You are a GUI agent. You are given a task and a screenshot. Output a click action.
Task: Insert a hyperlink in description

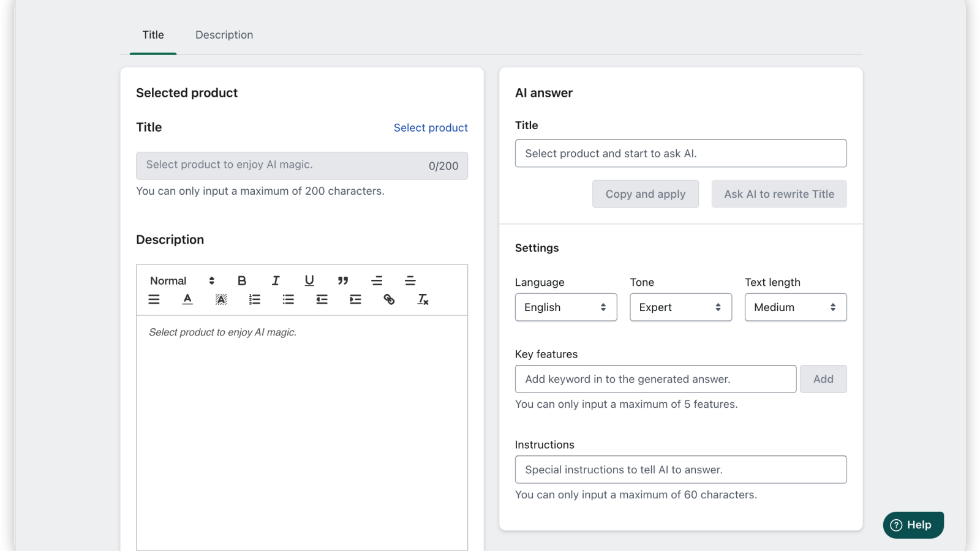tap(389, 299)
